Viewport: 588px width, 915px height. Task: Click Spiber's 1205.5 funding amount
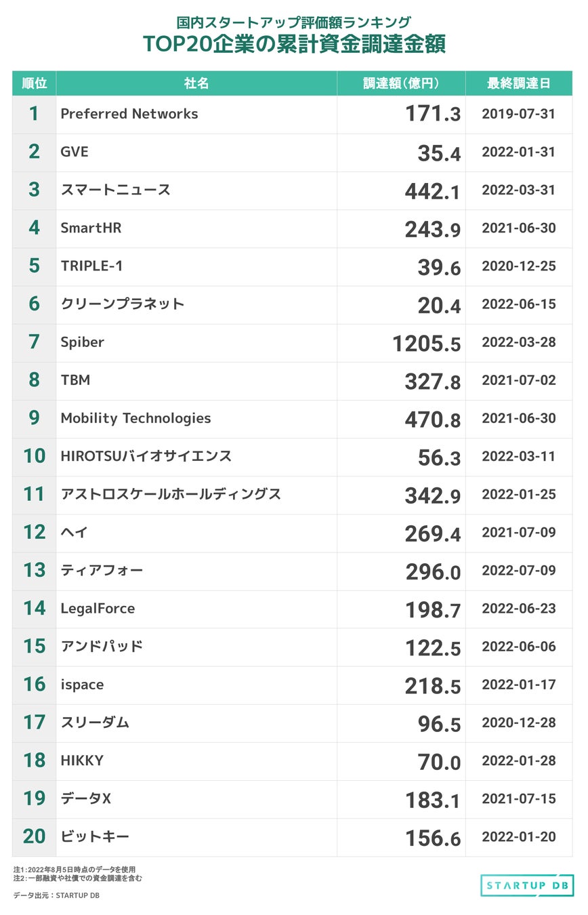coord(426,343)
